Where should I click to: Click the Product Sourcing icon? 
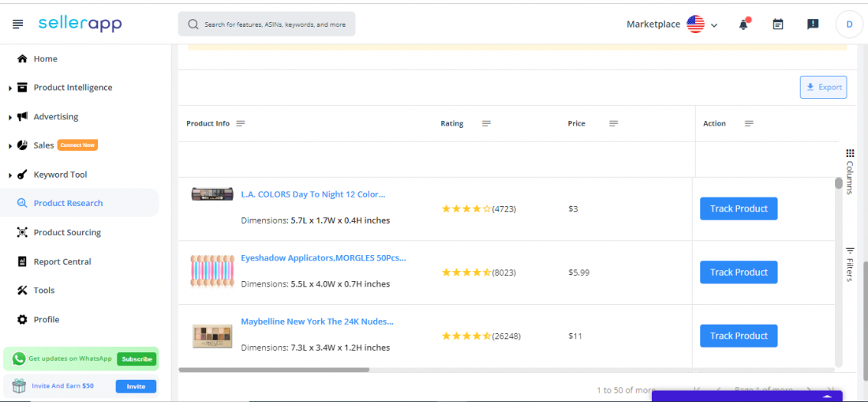click(x=22, y=232)
